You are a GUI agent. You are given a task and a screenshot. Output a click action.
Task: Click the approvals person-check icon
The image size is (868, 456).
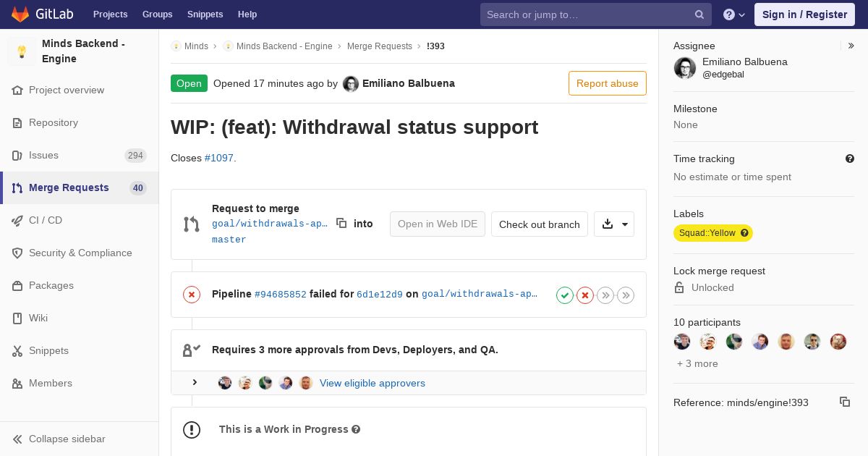192,350
